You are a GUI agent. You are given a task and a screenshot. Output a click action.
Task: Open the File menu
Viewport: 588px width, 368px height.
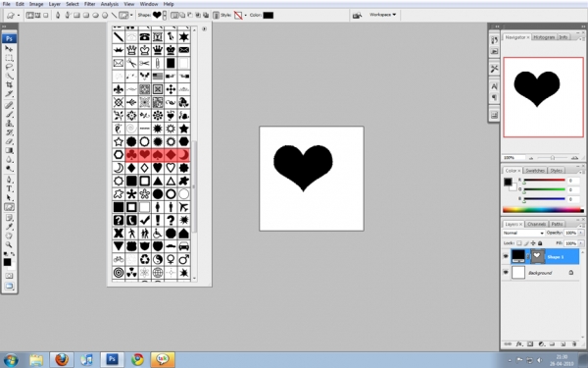[x=7, y=4]
